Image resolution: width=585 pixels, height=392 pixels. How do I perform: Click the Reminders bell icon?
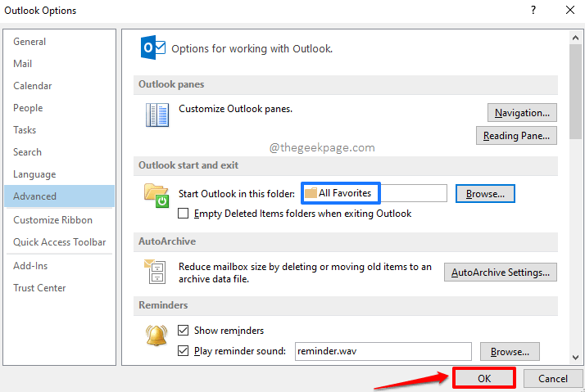coord(156,336)
